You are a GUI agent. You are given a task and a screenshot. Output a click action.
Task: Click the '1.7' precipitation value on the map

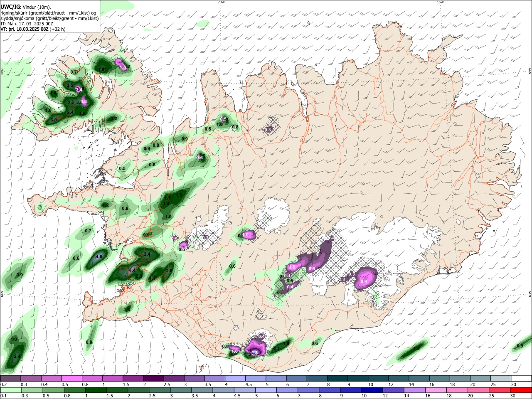153,278
